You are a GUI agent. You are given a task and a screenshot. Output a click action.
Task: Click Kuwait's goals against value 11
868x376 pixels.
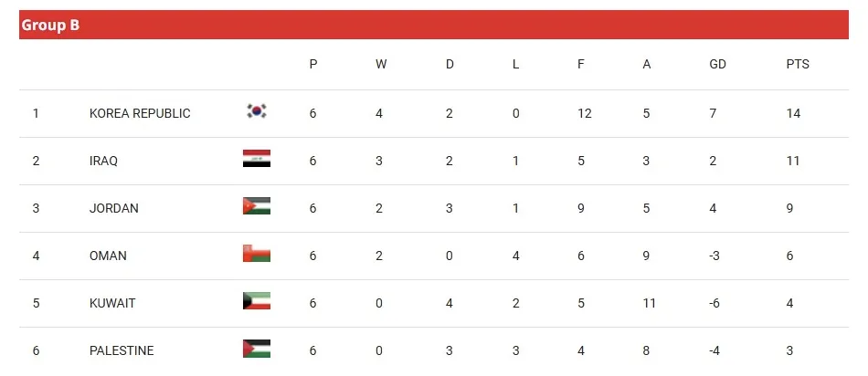(x=649, y=303)
